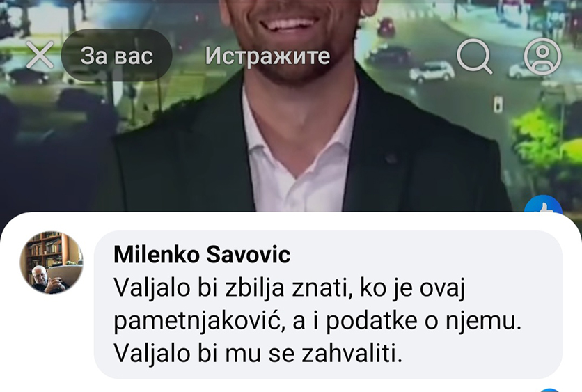The height and width of the screenshot is (392, 582).
Task: View Milenko Savovic's profile picture
Action: (52, 262)
